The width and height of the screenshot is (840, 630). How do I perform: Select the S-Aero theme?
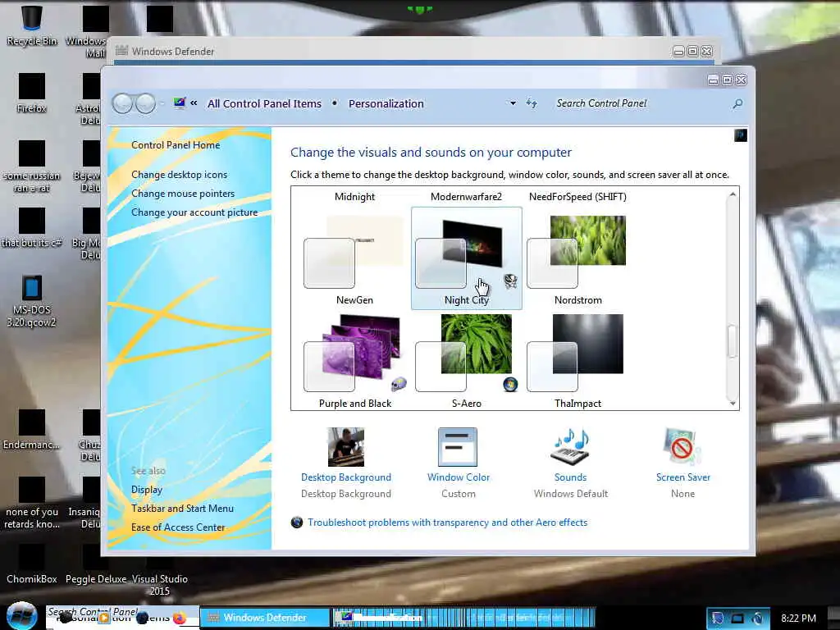tap(467, 361)
